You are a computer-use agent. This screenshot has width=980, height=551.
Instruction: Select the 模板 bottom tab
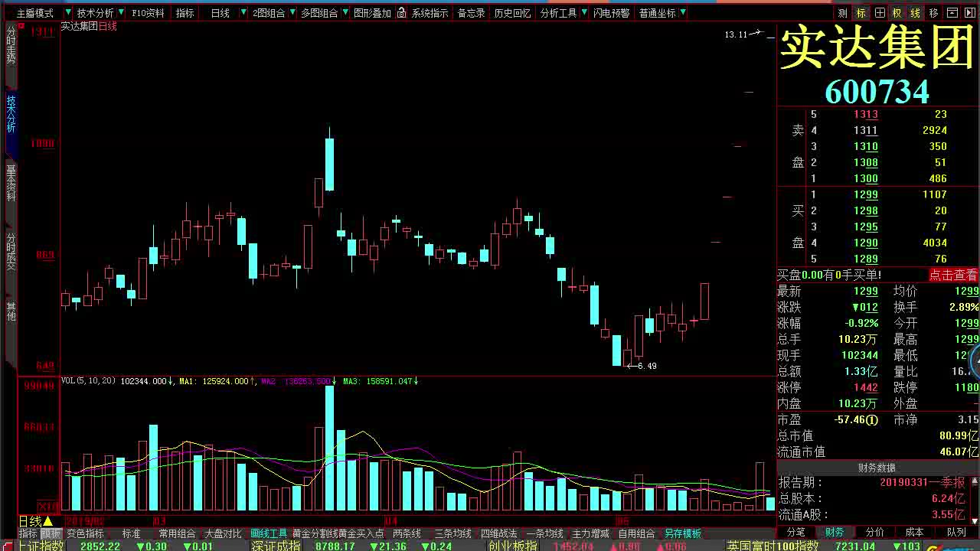pos(51,533)
